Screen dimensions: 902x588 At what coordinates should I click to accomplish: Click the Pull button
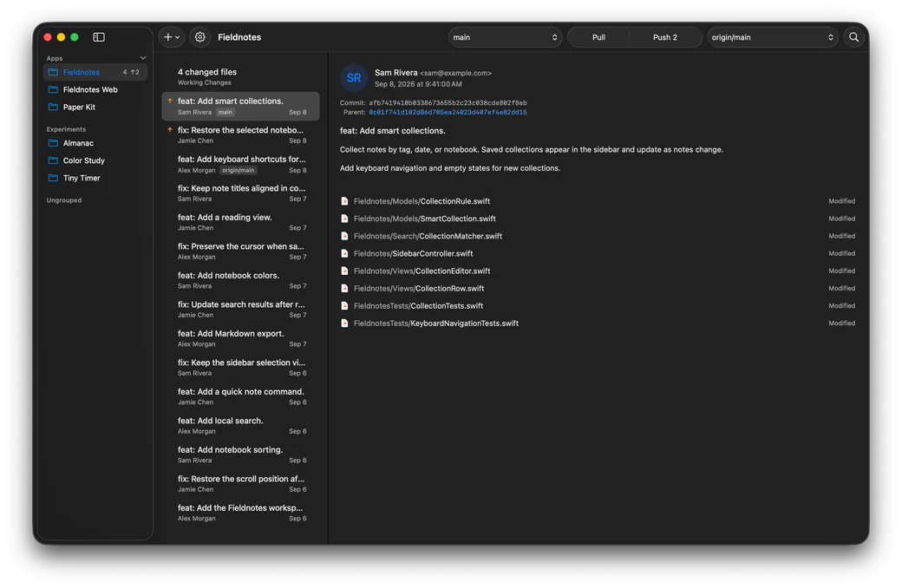pyautogui.click(x=598, y=36)
